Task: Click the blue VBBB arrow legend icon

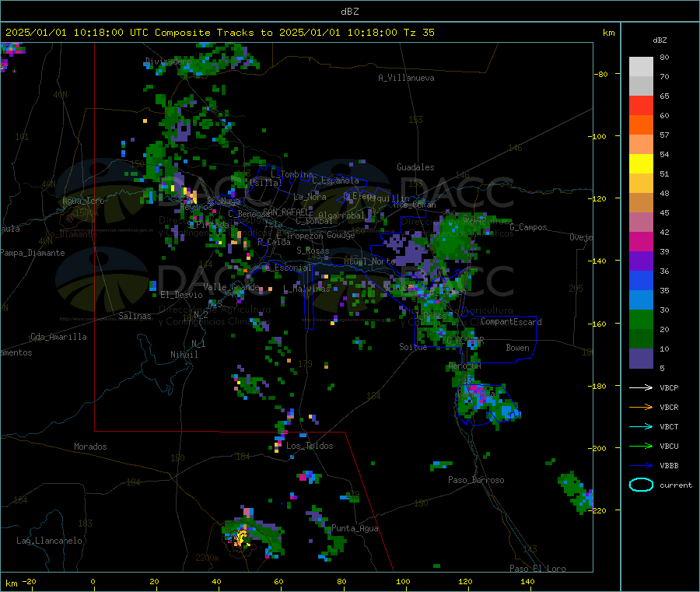Action: [641, 465]
